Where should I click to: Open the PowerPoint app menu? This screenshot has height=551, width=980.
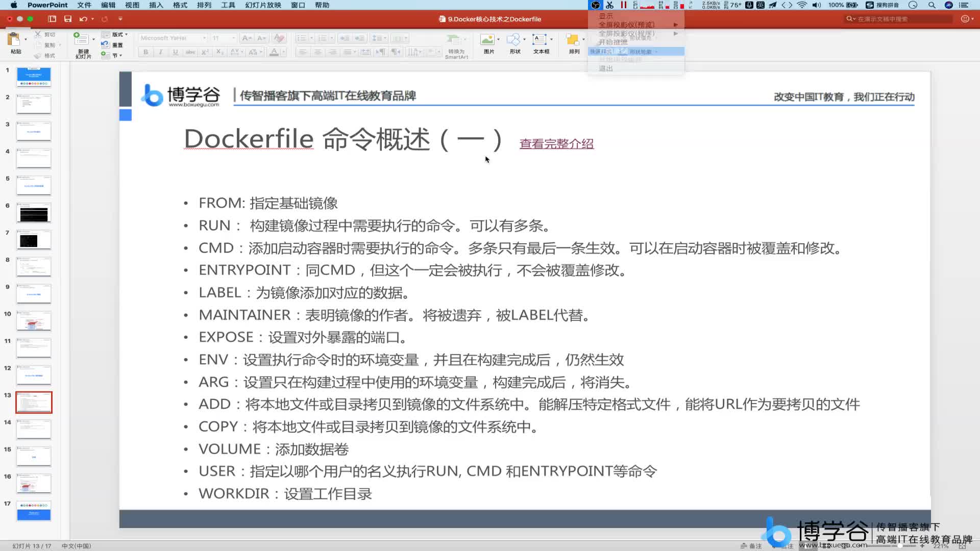coord(47,5)
